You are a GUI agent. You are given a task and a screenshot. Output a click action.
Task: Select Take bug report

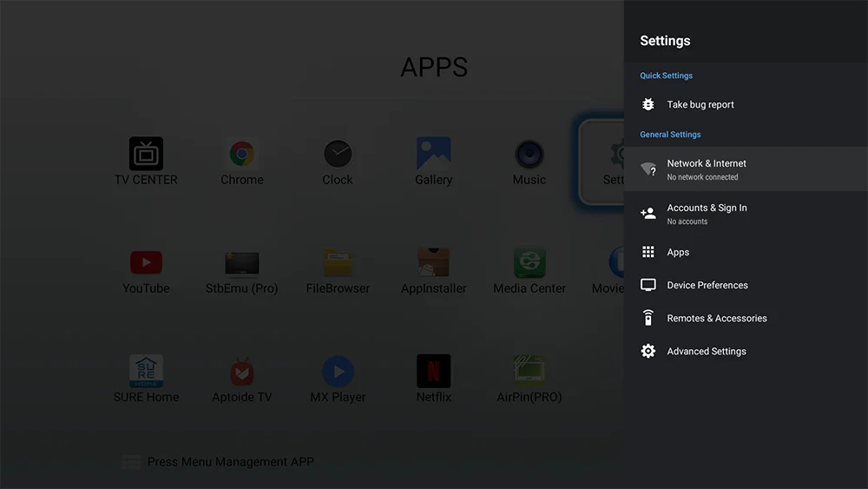click(x=746, y=104)
